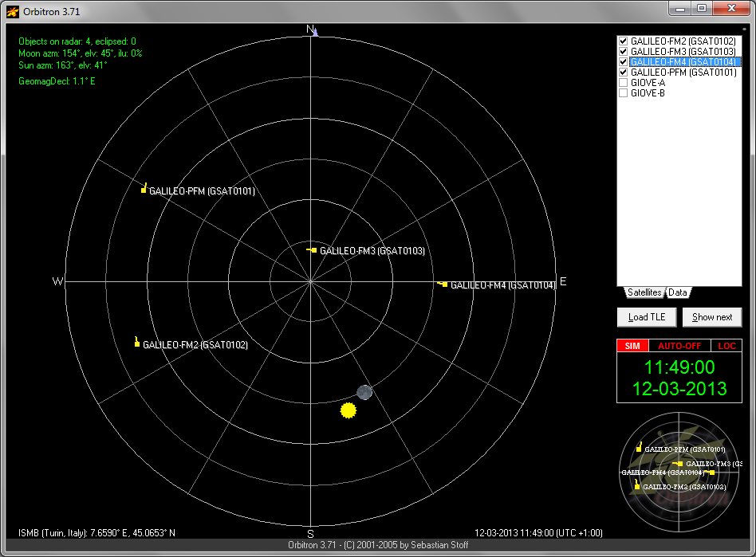Uncheck the GALILEO-PFM (GSAT0101) checkbox
The height and width of the screenshot is (557, 756).
tap(624, 72)
